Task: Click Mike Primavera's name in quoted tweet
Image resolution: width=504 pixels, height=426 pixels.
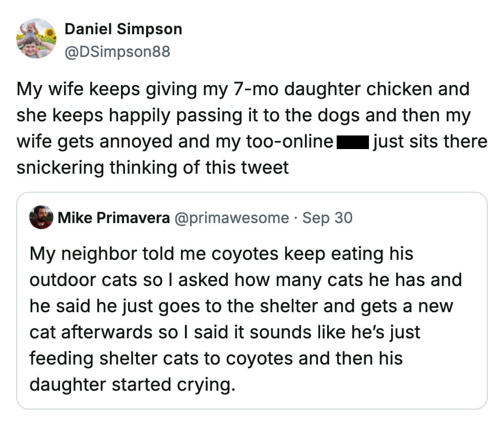Action: (114, 218)
